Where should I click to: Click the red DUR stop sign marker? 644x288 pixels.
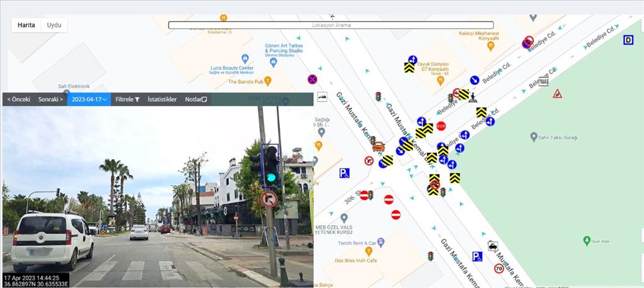[441, 126]
